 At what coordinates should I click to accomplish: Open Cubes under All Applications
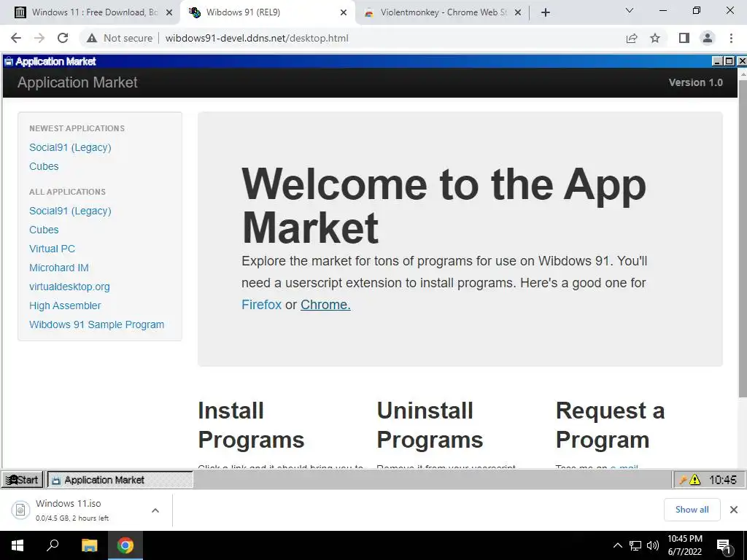coord(44,230)
